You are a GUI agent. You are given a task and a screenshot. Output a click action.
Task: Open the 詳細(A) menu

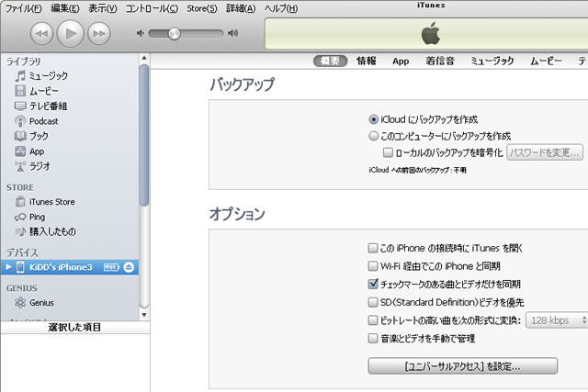click(x=241, y=8)
